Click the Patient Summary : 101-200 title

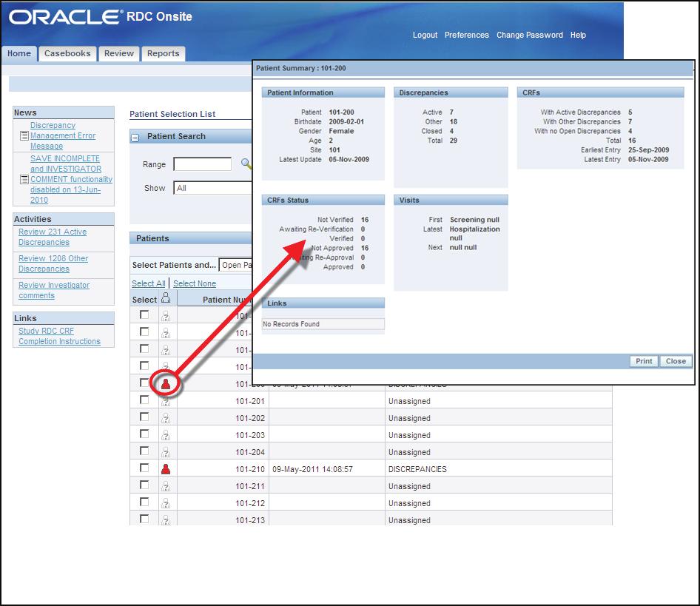point(301,68)
